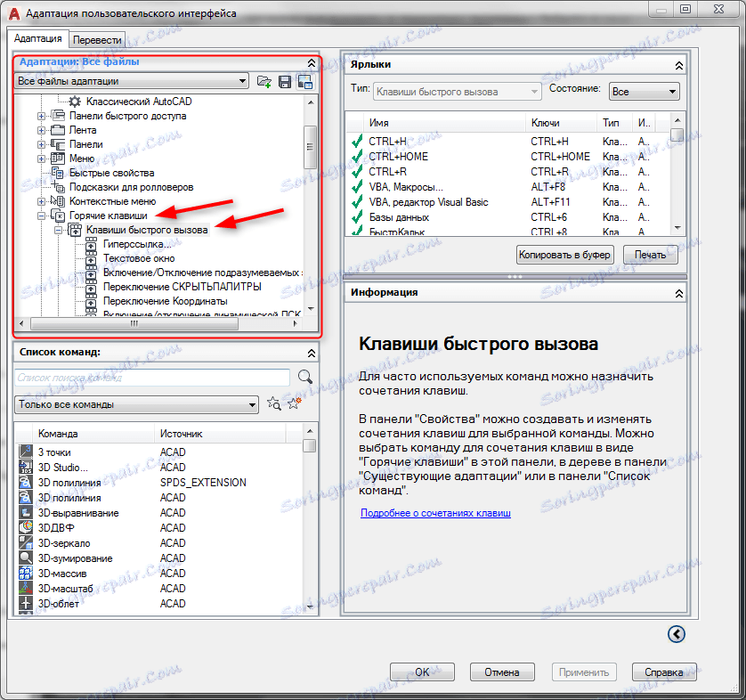Image resolution: width=746 pixels, height=700 pixels.
Task: Click the star with magnifier find command icon
Action: [x=273, y=404]
